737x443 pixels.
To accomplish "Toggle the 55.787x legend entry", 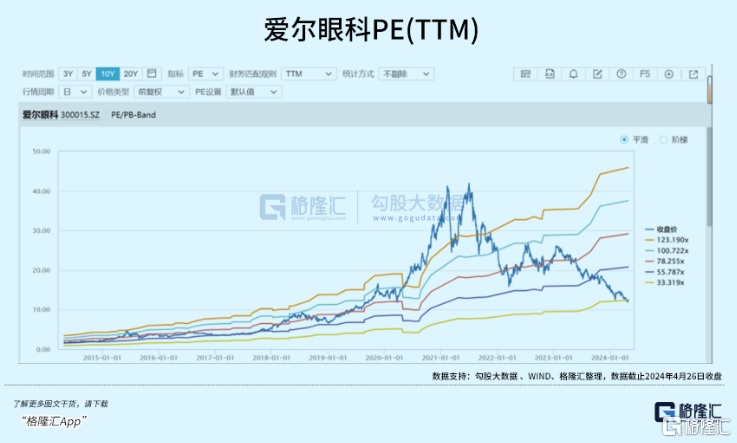I will coord(665,272).
